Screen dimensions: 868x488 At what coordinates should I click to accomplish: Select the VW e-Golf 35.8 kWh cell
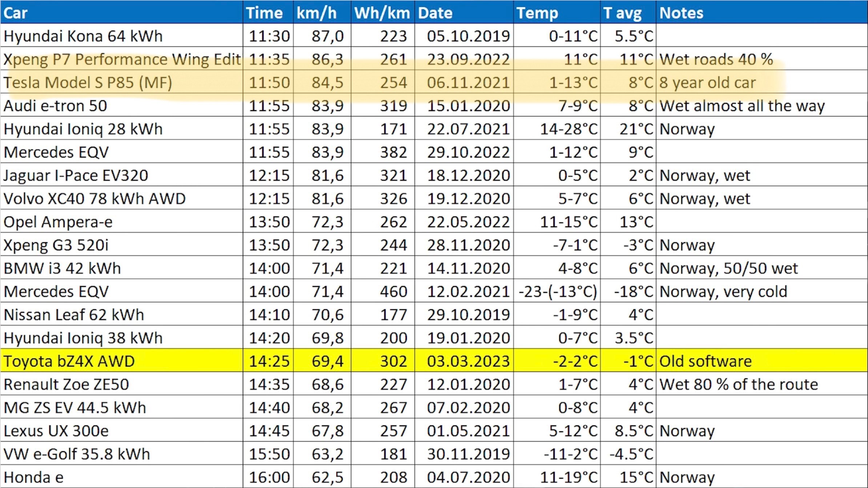click(122, 454)
